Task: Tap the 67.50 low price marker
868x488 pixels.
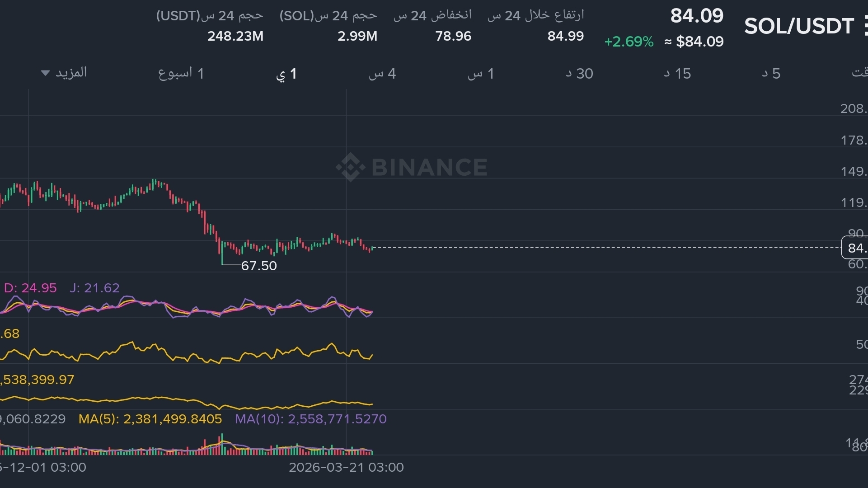Action: [x=258, y=266]
